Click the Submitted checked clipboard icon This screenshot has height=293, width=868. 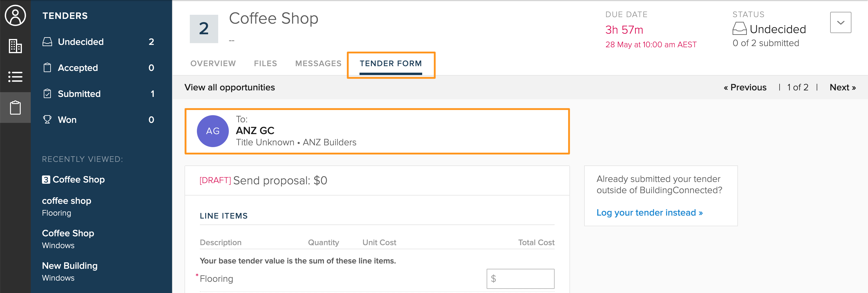47,94
